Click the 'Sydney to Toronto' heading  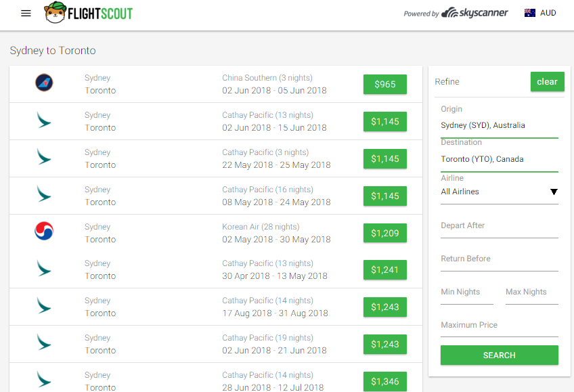point(53,51)
